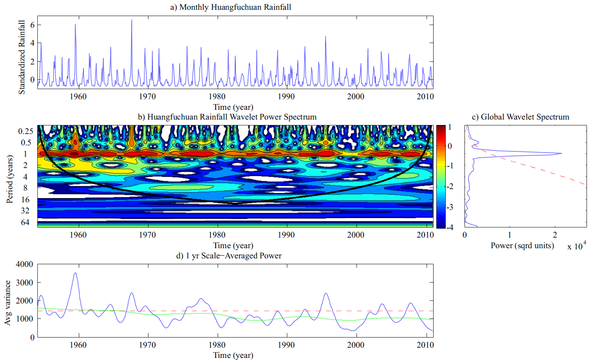589x364 pixels.
Task: Click the green smoothed curve in panel d
Action: tap(235, 316)
